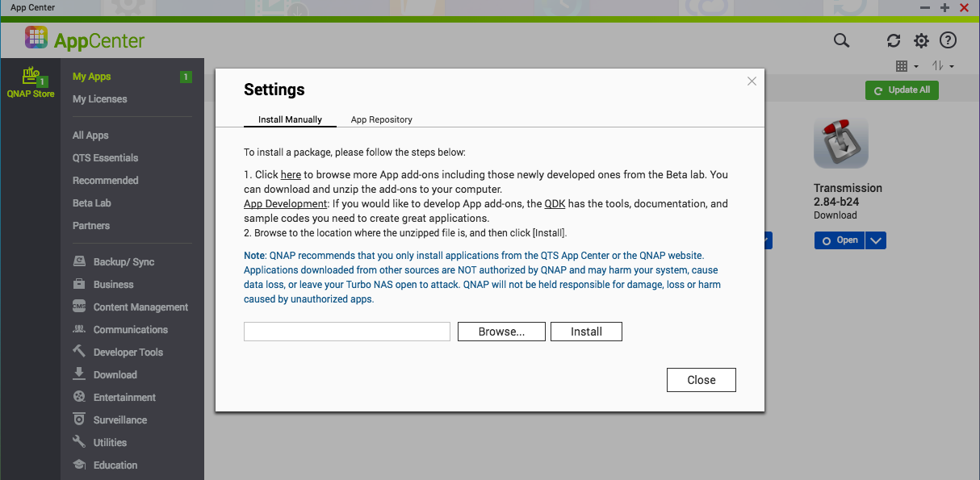Click the refresh icon in header

pyautogui.click(x=894, y=40)
